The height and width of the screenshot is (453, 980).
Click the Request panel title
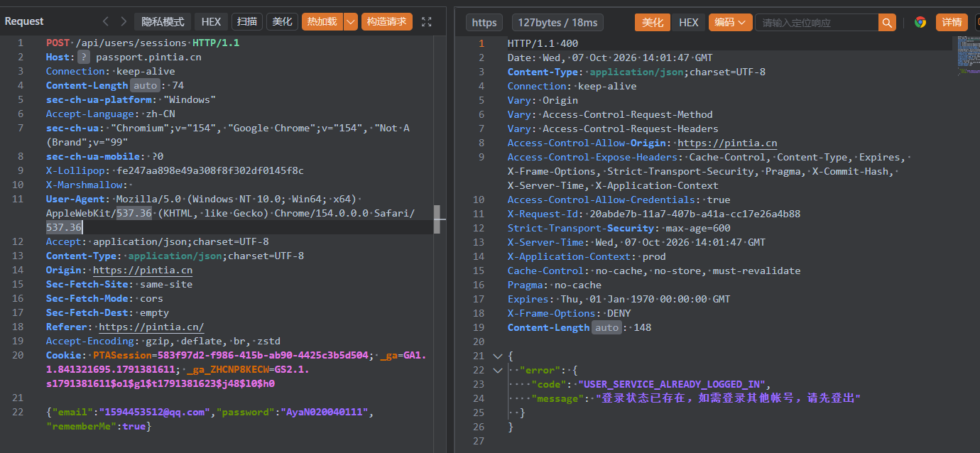[x=24, y=21]
